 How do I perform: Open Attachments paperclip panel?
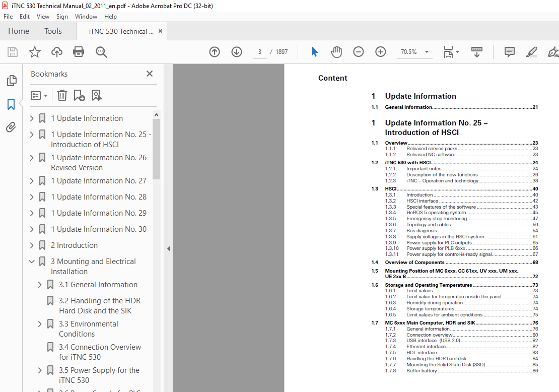[11, 127]
